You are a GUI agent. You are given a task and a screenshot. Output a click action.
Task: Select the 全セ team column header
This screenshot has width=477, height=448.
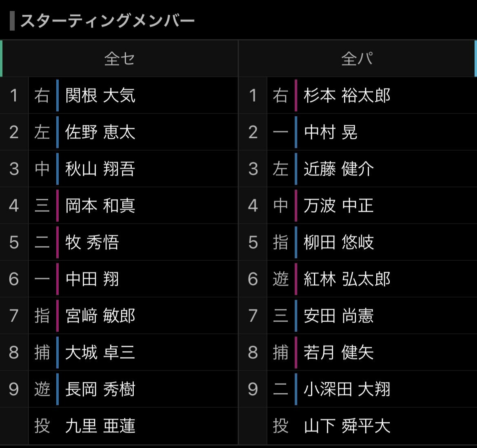tap(119, 58)
